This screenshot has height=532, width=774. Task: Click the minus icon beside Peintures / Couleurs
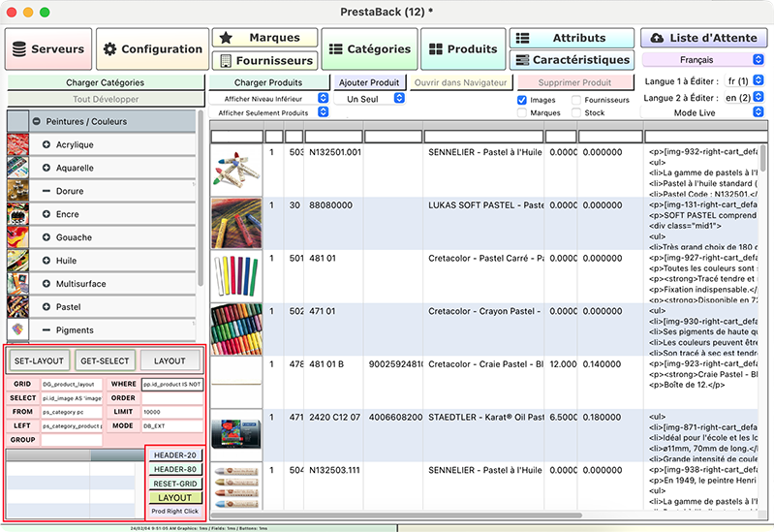[36, 122]
